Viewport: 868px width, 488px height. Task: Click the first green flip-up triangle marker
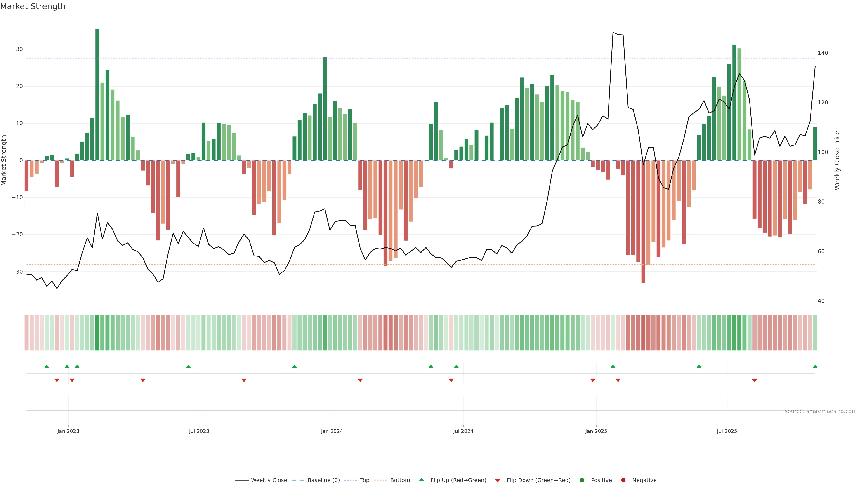click(47, 366)
